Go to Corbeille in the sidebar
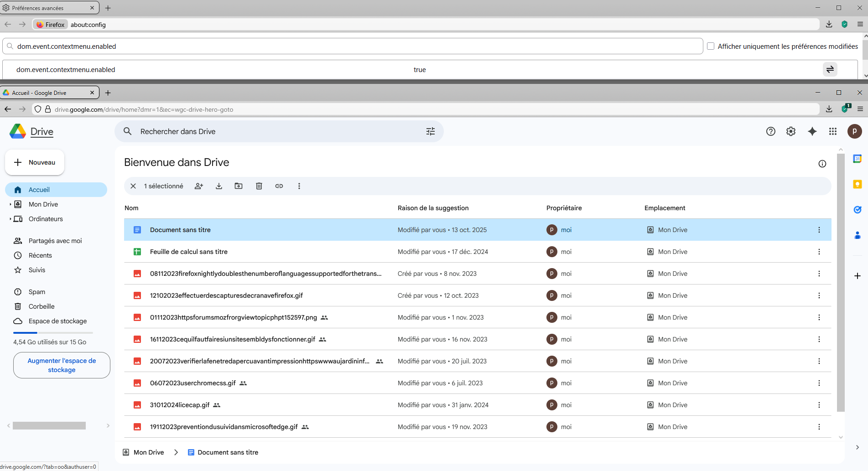 pyautogui.click(x=42, y=306)
